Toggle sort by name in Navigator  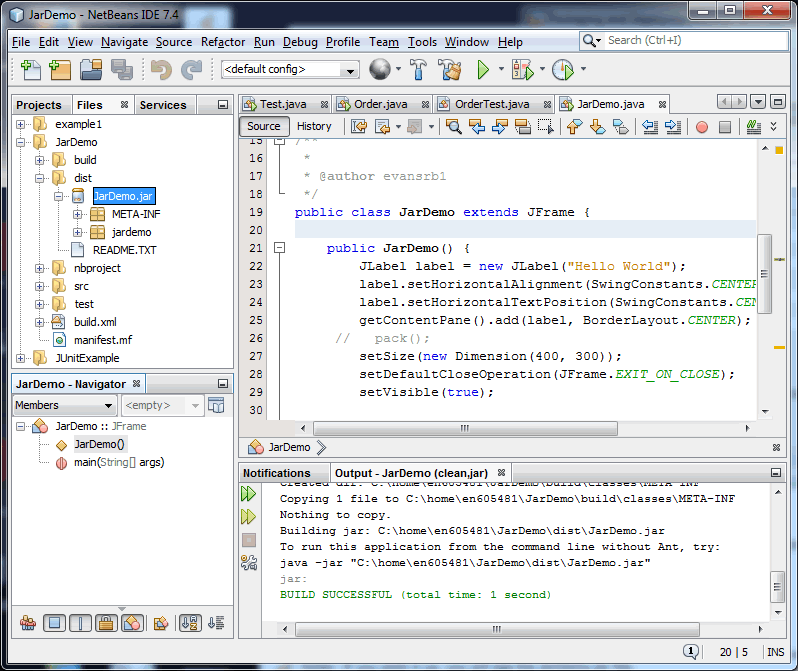[190, 623]
